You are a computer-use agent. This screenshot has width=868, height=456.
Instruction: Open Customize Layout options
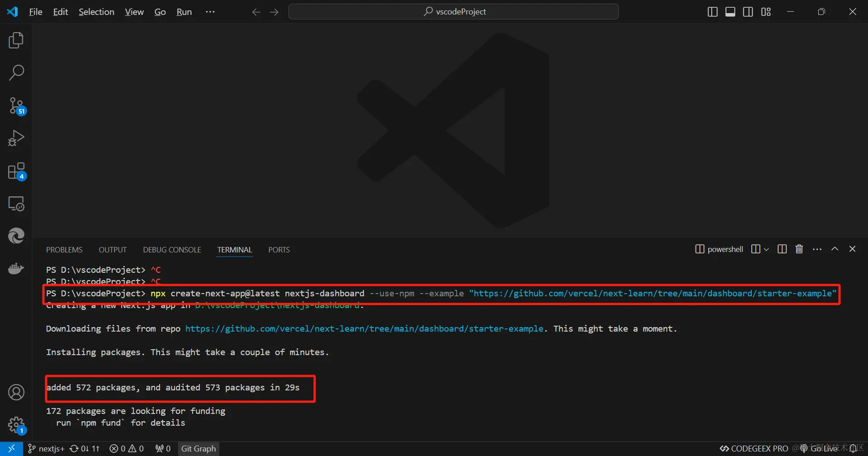(x=766, y=12)
